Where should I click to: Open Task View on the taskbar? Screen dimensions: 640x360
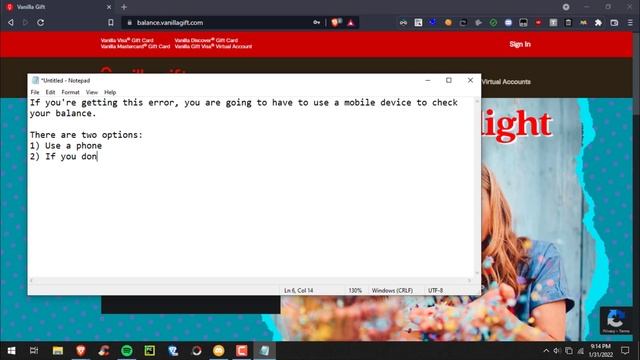(34, 351)
